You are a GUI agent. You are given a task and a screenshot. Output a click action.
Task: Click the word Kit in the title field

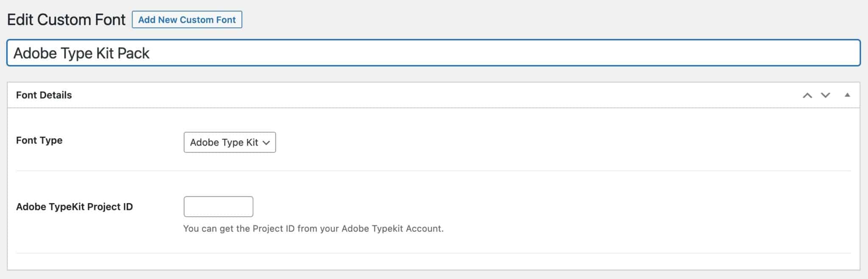point(105,53)
